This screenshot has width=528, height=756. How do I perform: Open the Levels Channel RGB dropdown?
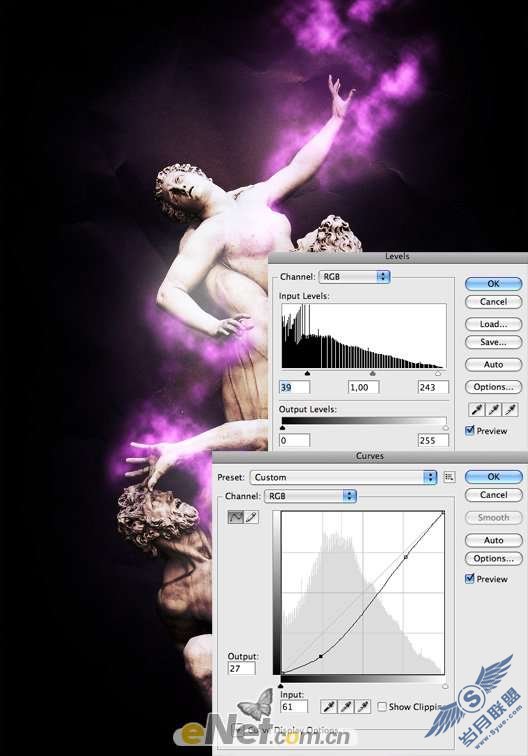354,277
